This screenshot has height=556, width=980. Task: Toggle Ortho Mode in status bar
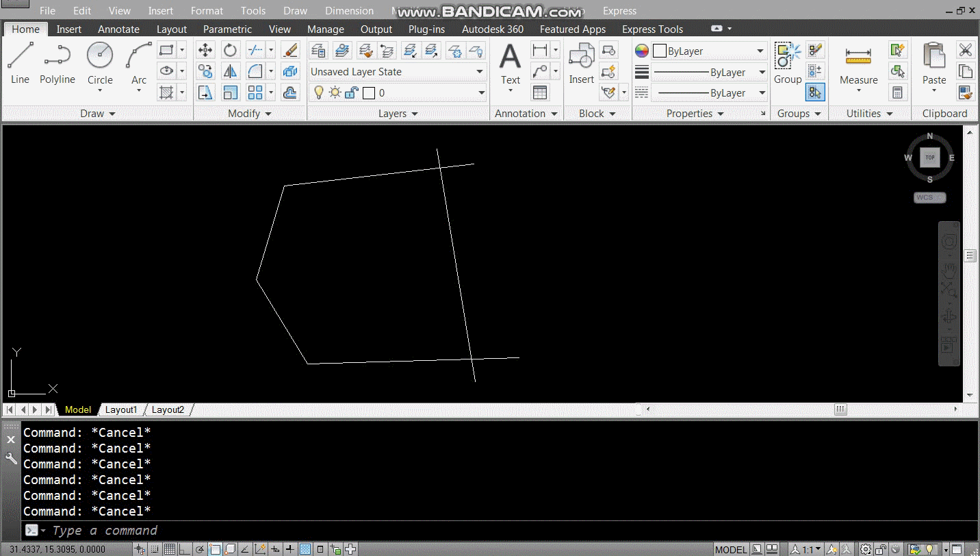tap(183, 549)
